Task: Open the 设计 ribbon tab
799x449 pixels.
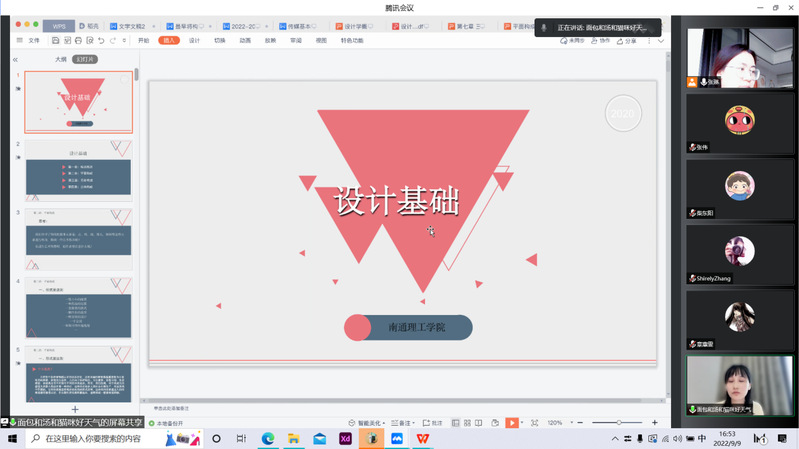Action: pos(194,40)
